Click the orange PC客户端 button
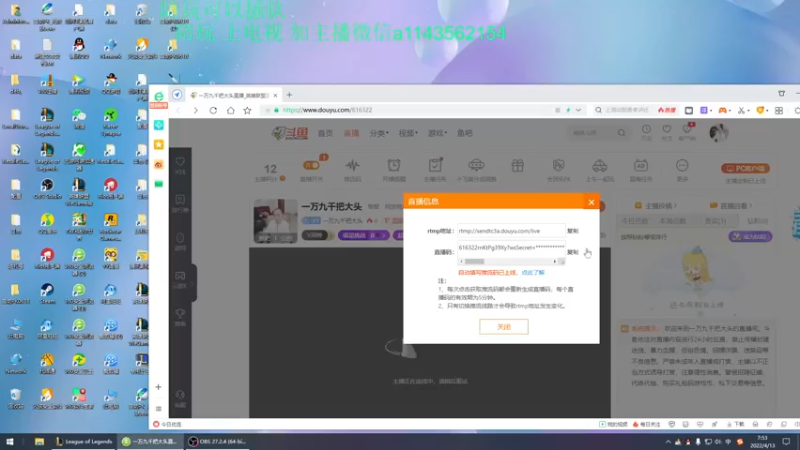 click(x=745, y=168)
